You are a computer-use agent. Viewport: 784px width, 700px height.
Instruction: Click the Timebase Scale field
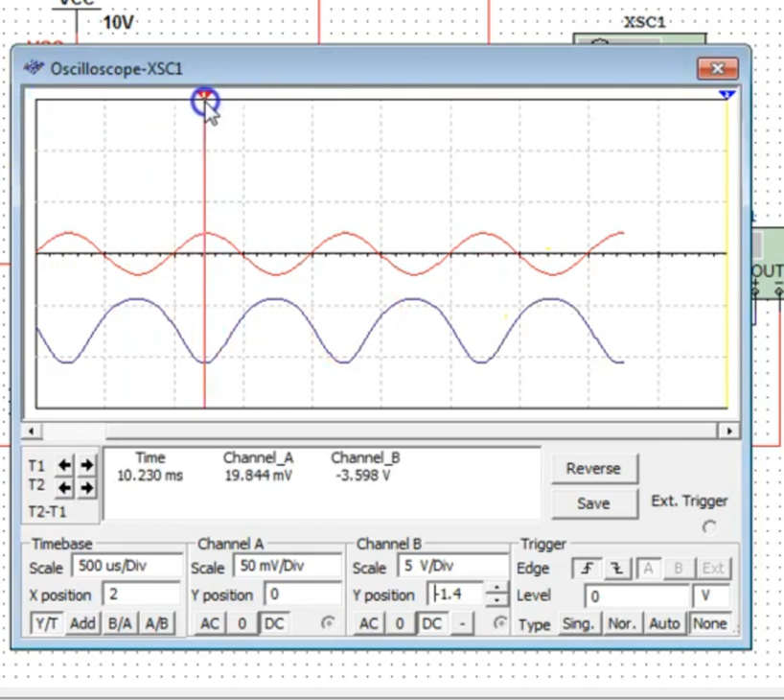[126, 567]
